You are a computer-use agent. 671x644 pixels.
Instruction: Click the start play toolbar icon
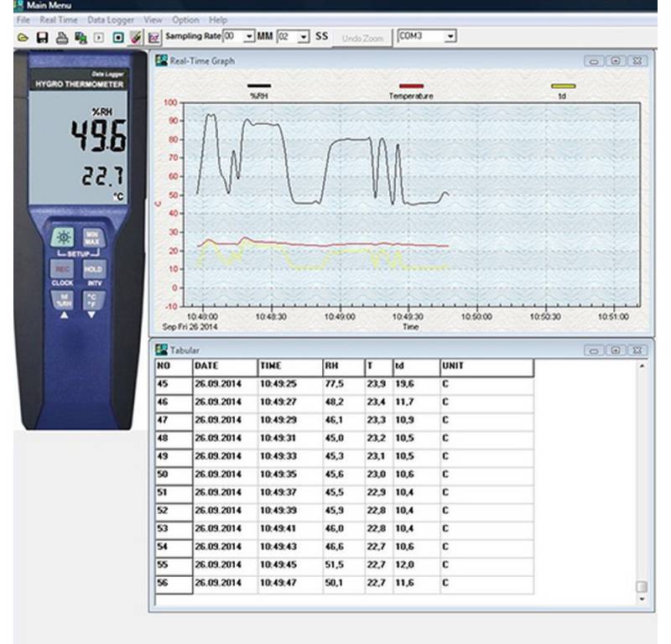[x=99, y=38]
